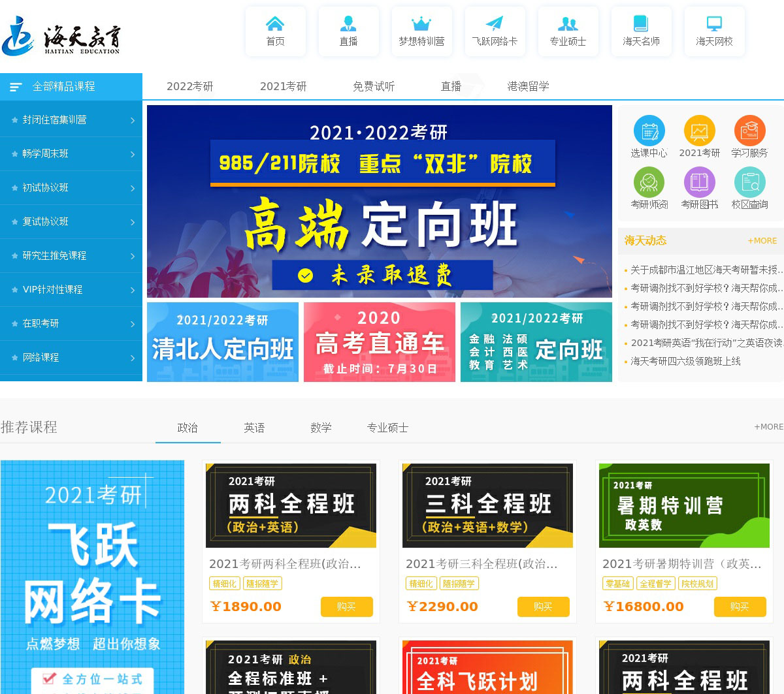Expand 在职考研 submenu arrow
The height and width of the screenshot is (694, 784).
(x=133, y=324)
